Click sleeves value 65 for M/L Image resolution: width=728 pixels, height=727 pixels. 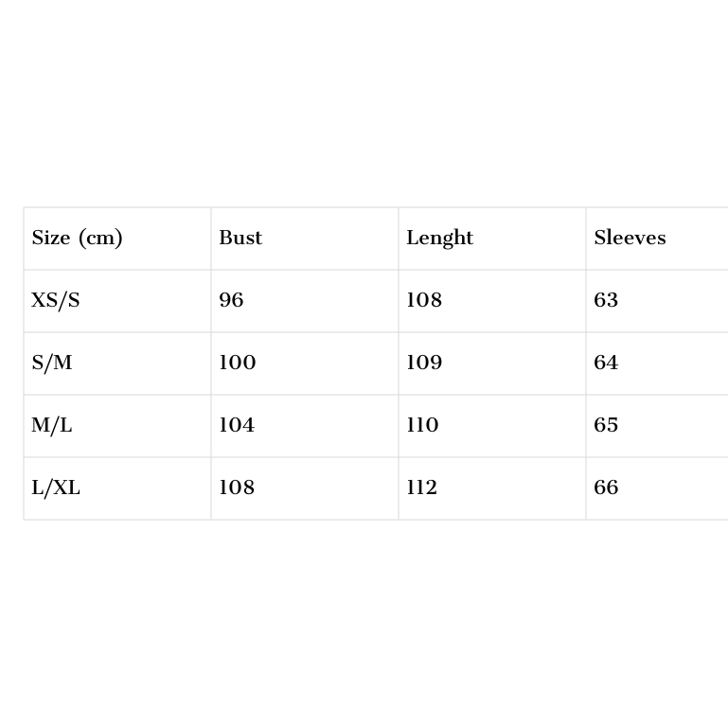(x=606, y=426)
